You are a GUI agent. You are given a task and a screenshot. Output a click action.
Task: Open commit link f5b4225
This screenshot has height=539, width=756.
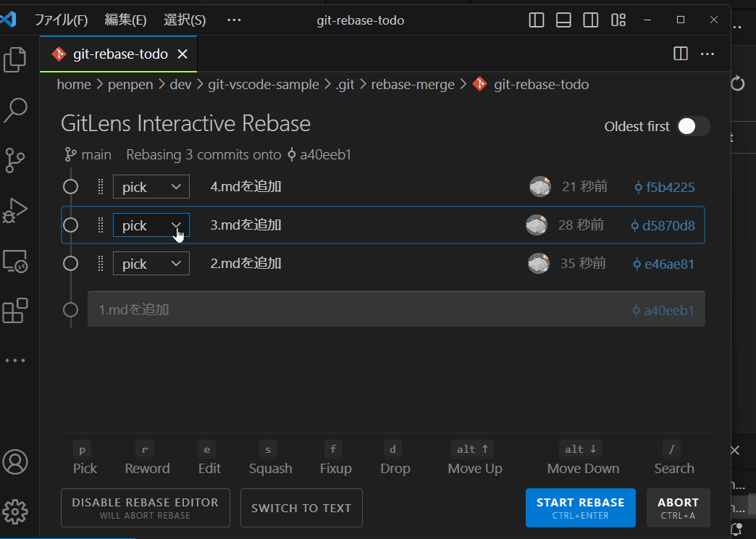pos(664,187)
